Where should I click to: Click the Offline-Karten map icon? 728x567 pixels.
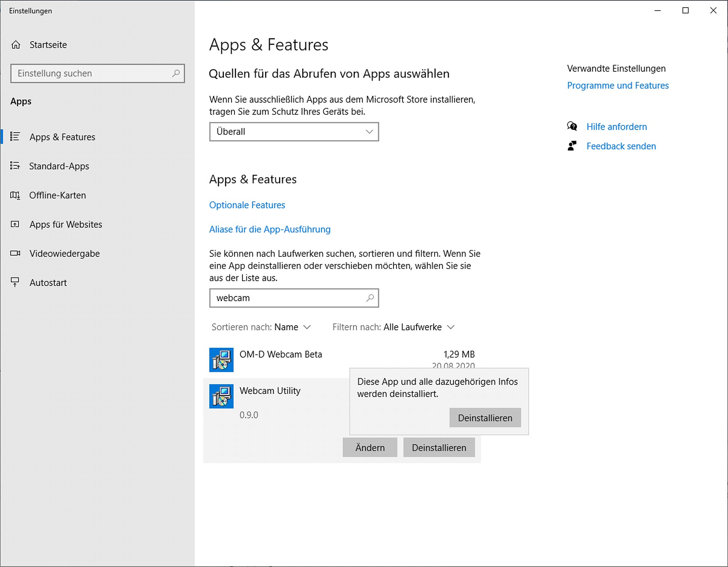[15, 195]
